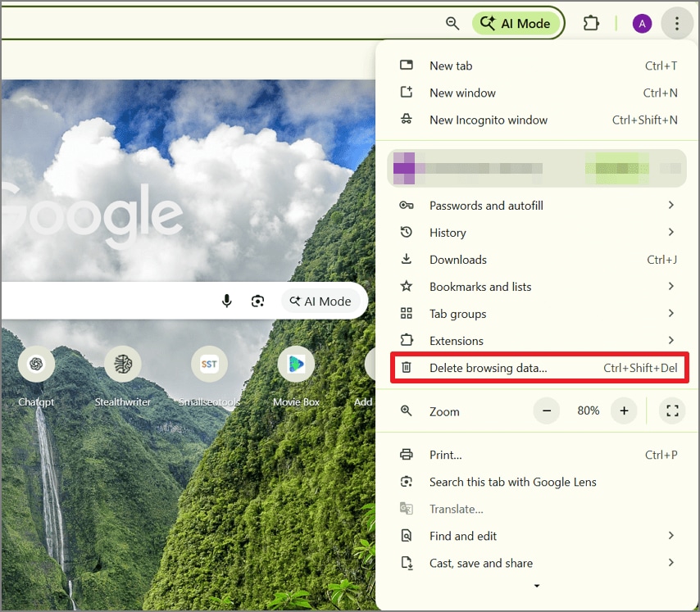This screenshot has height=612, width=700.
Task: Click the 80% zoom value
Action: click(x=588, y=410)
